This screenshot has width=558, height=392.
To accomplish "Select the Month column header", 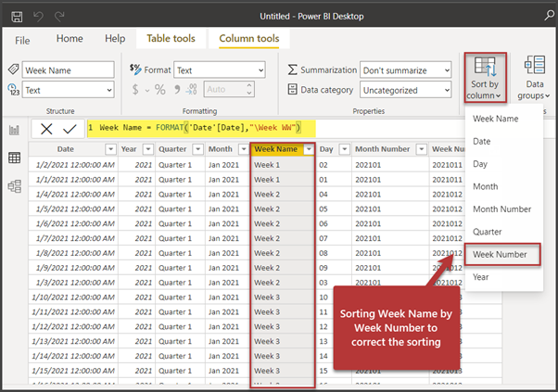I will pyautogui.click(x=220, y=149).
